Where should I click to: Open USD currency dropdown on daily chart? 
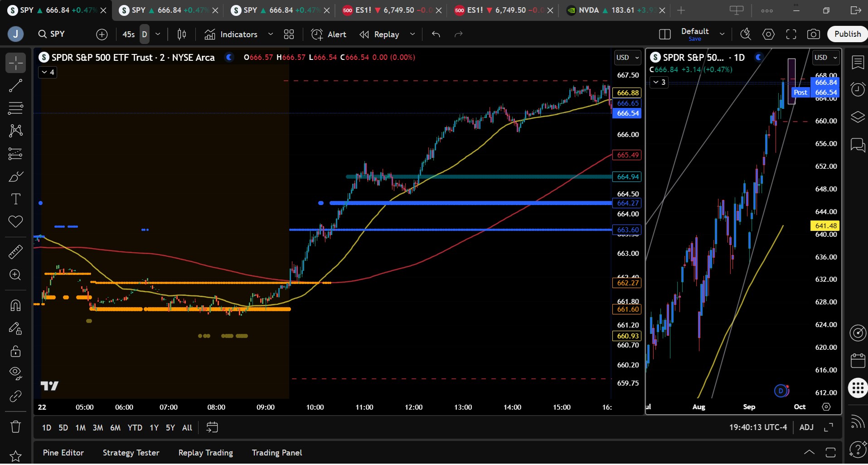(x=826, y=58)
